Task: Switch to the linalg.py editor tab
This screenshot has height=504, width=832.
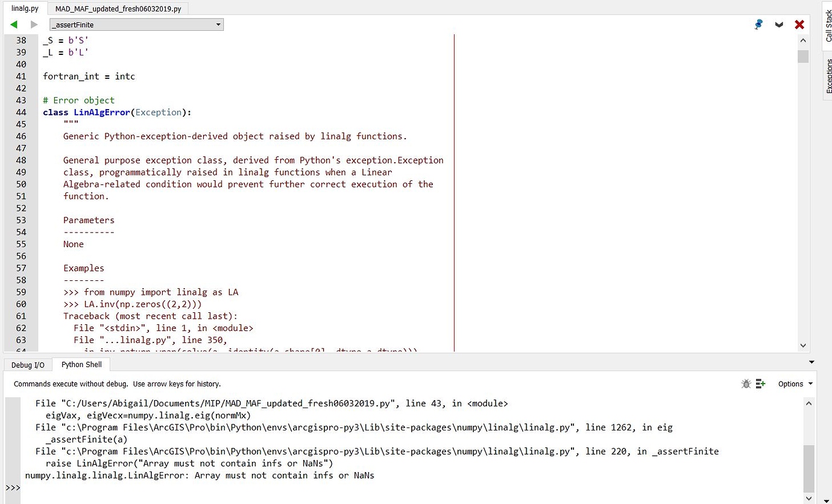Action: point(24,8)
